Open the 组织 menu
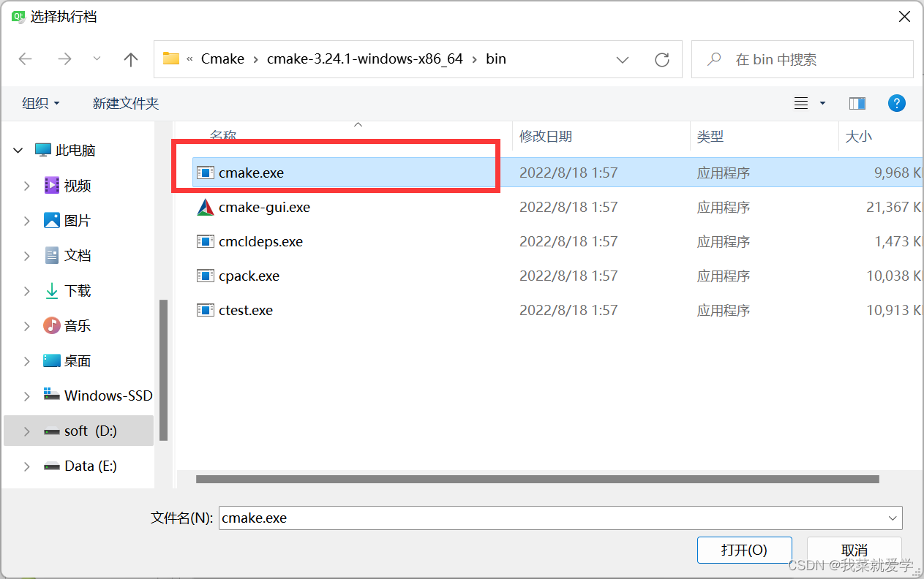This screenshot has width=924, height=579. point(41,104)
